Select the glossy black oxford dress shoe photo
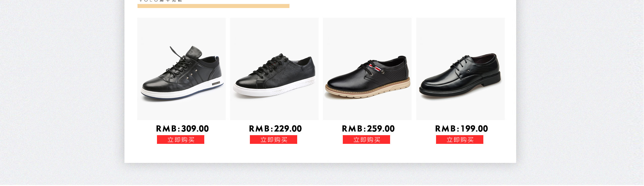Viewport: 644px width, 186px height. point(461,69)
